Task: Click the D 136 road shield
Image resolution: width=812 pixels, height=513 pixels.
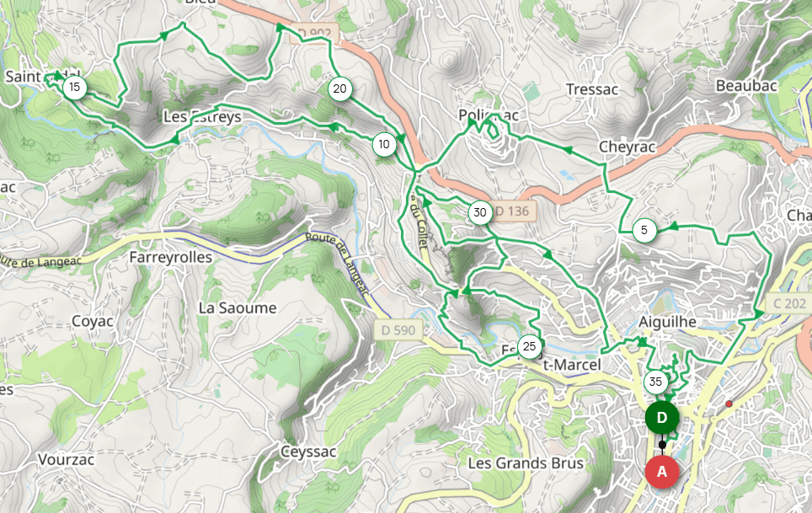Action: pyautogui.click(x=513, y=211)
